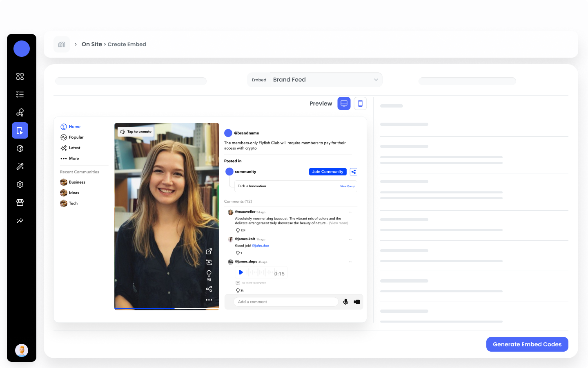Click Tap to unmute on video

point(136,132)
